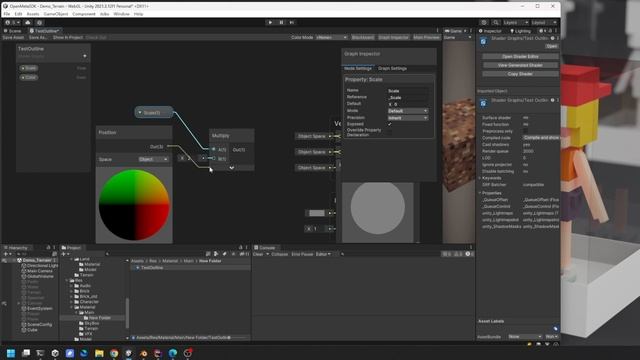Toggle the Blackboard panel button
The image size is (640, 360).
tap(362, 37)
